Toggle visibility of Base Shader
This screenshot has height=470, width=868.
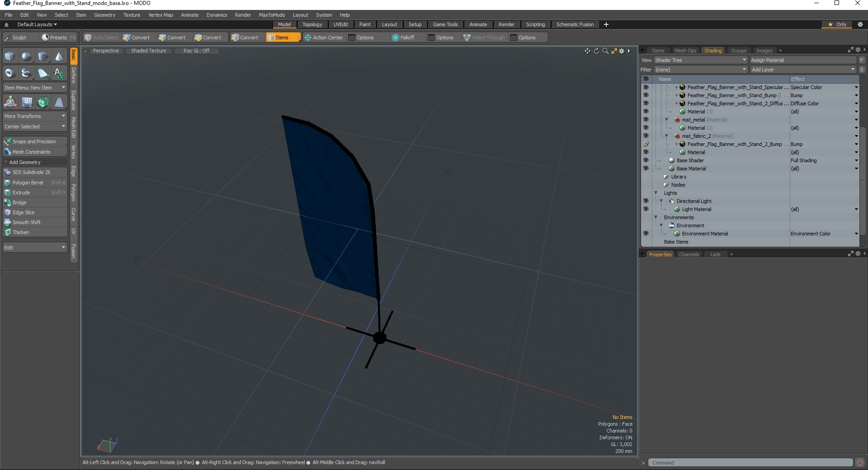646,160
